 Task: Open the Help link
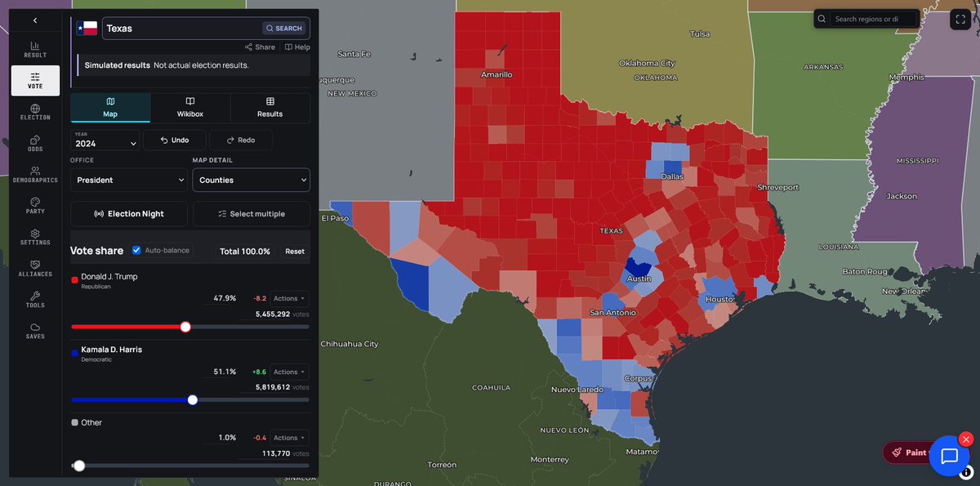point(297,47)
